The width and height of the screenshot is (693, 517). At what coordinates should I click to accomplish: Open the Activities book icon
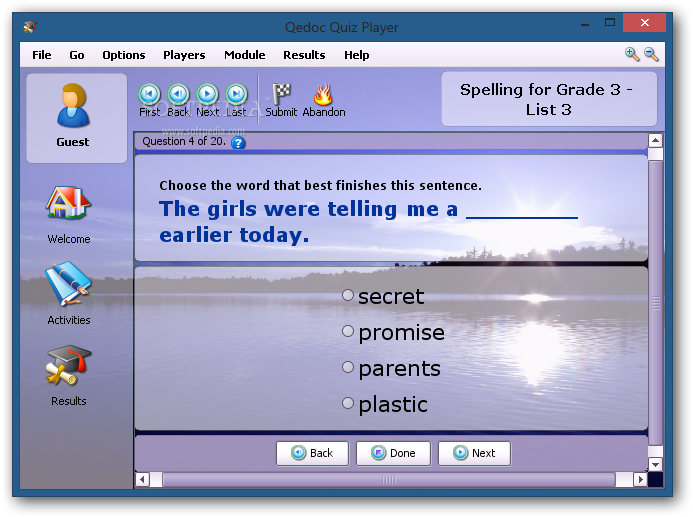(x=69, y=283)
